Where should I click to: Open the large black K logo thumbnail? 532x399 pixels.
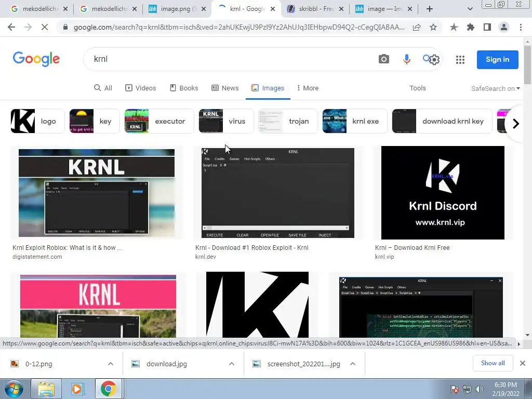[258, 304]
